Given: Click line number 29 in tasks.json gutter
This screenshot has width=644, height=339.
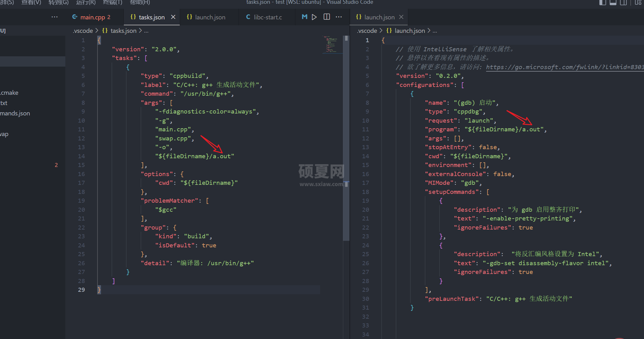Looking at the screenshot, I should point(81,290).
